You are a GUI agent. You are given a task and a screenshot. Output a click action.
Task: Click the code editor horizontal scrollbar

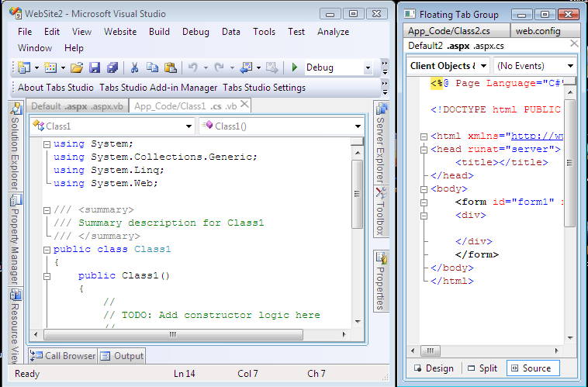173,334
